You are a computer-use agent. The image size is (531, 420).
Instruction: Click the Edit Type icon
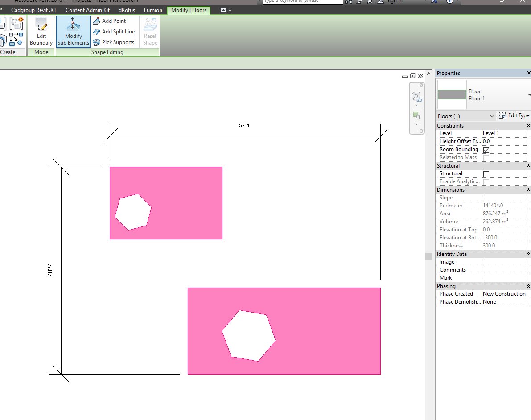(514, 115)
